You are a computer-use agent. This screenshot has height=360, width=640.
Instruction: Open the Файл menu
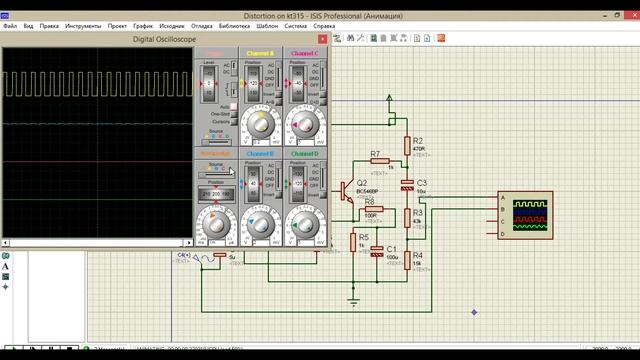[x=10, y=26]
